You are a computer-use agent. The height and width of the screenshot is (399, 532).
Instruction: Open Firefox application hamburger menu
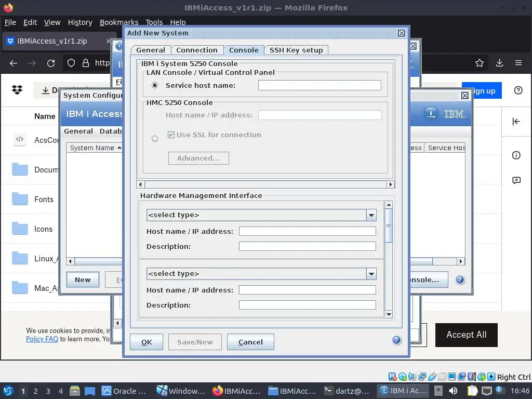pos(518,63)
